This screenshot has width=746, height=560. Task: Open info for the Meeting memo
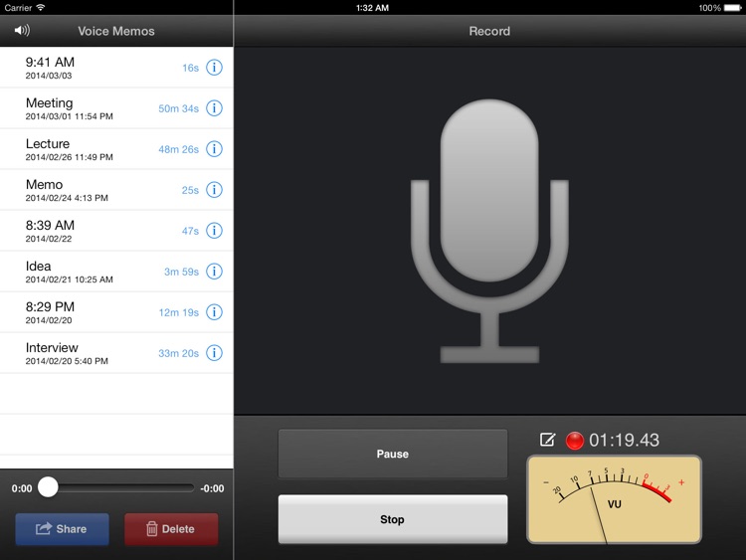[214, 108]
